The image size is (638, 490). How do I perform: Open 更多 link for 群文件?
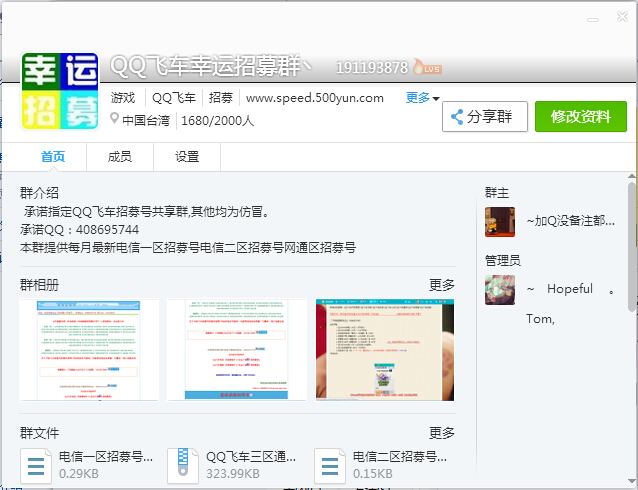441,433
